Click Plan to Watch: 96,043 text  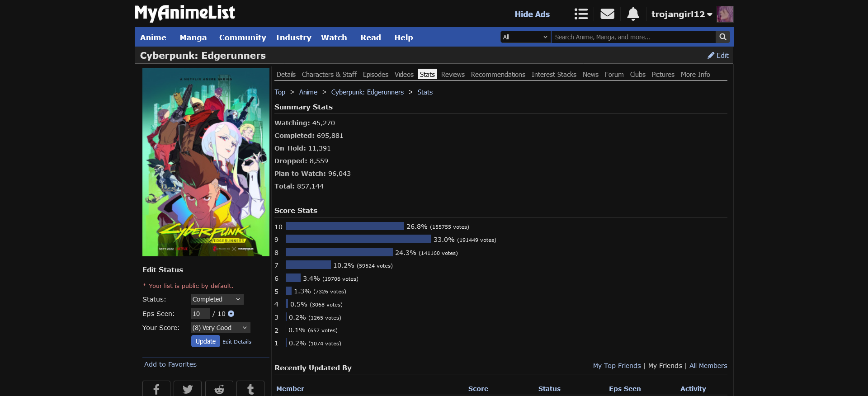click(x=312, y=174)
